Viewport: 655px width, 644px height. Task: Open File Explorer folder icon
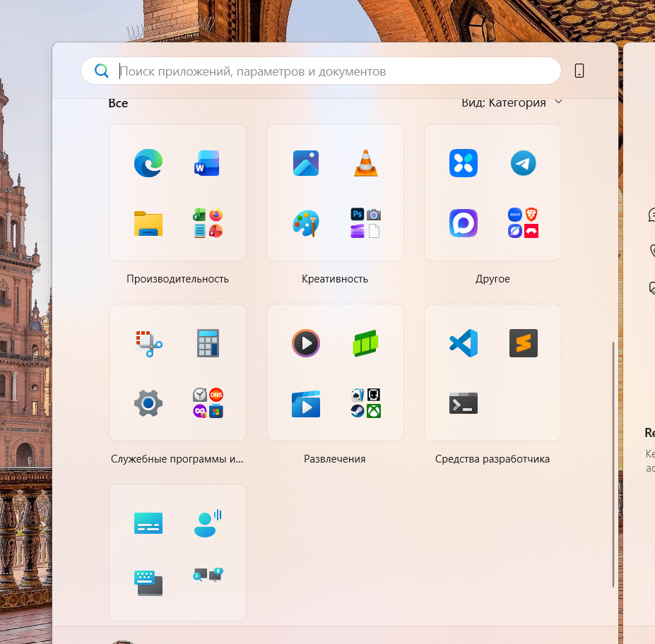[148, 223]
